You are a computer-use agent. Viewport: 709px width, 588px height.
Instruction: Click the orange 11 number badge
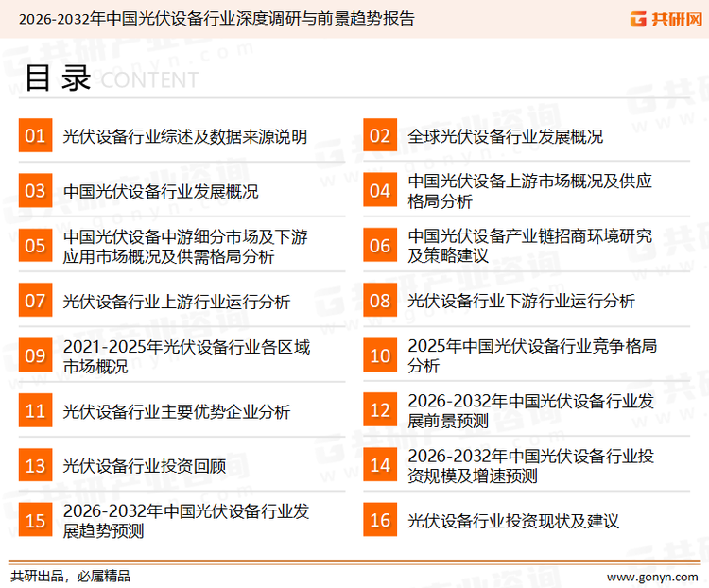[35, 410]
